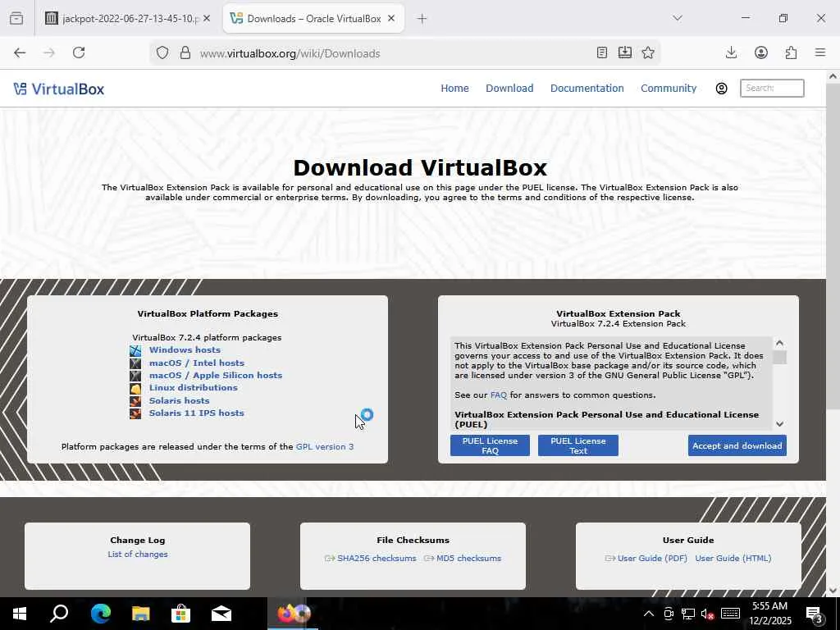The height and width of the screenshot is (630, 840).
Task: Launch Microsoft Edge from the taskbar
Action: [101, 614]
